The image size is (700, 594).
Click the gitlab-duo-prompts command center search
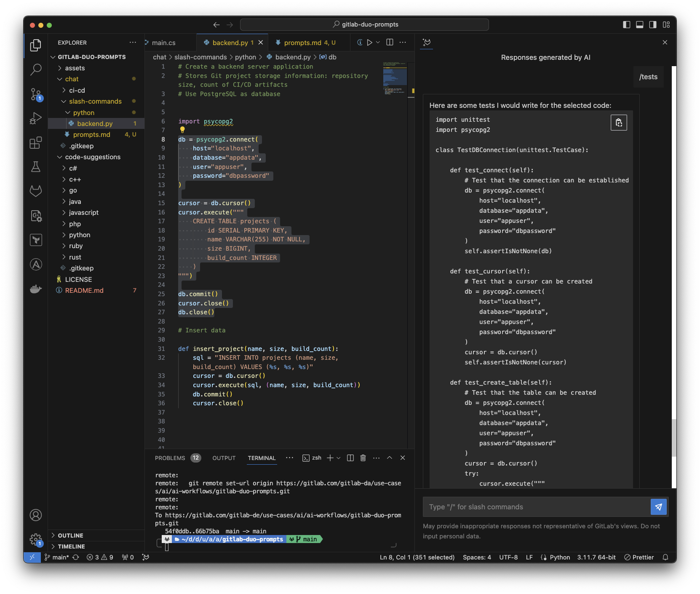364,25
